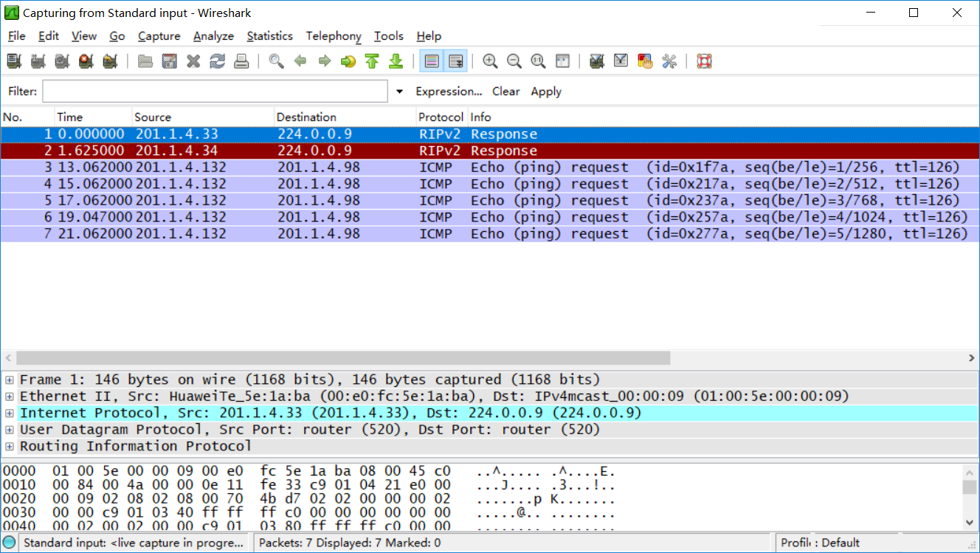The height and width of the screenshot is (553, 980).
Task: Expand the Ethernet II details row
Action: click(x=10, y=396)
